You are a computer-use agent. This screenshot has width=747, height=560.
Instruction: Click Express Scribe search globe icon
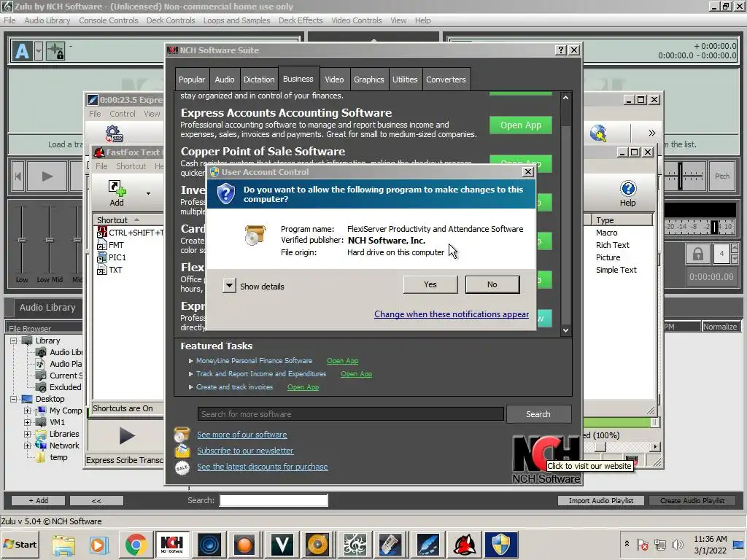(x=598, y=133)
